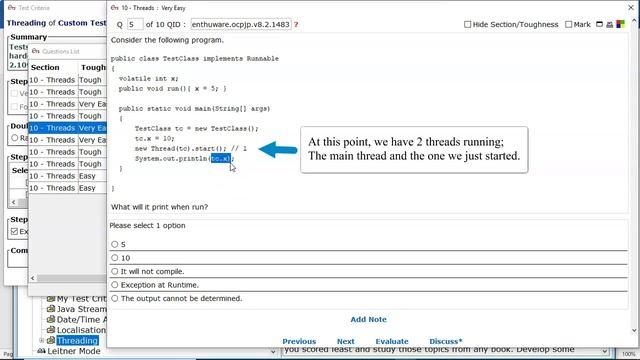The height and width of the screenshot is (360, 640).
Task: Click the folder icon beside Localisation
Action: (x=51, y=329)
